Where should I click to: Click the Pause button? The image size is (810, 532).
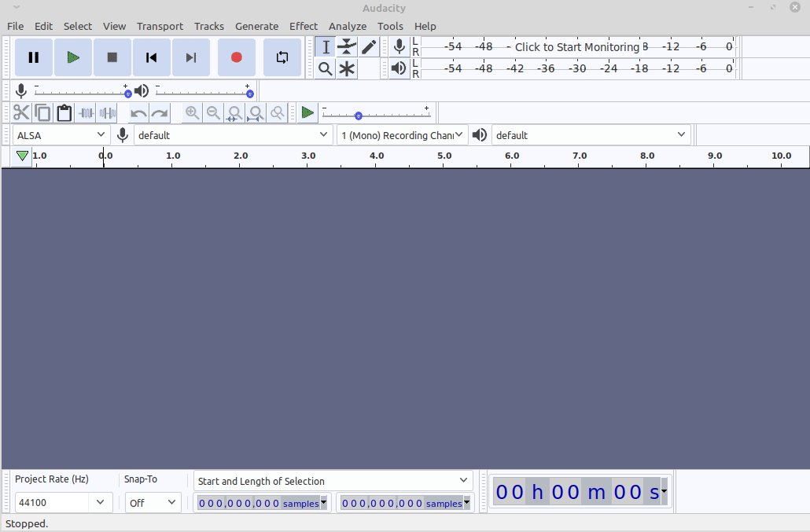click(x=34, y=57)
